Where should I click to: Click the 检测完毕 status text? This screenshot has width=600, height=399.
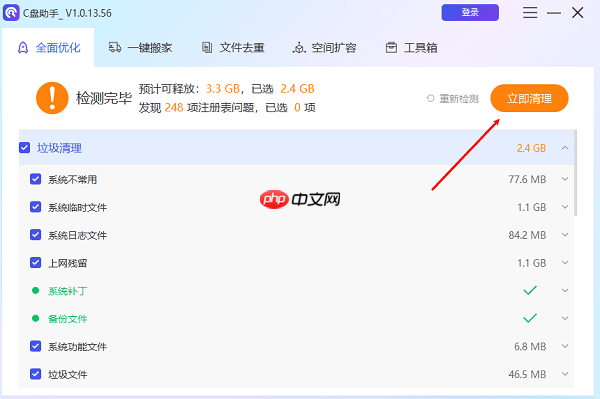pyautogui.click(x=104, y=98)
